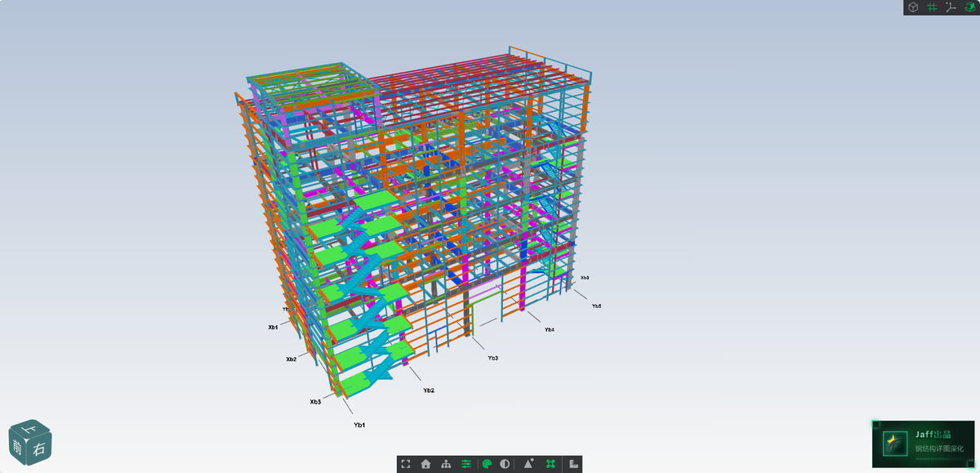Toggle the green grid icon at top right

(x=932, y=7)
